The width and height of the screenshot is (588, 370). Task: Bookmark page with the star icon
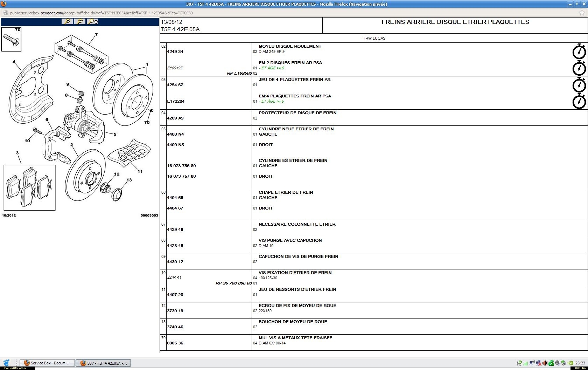(x=582, y=13)
